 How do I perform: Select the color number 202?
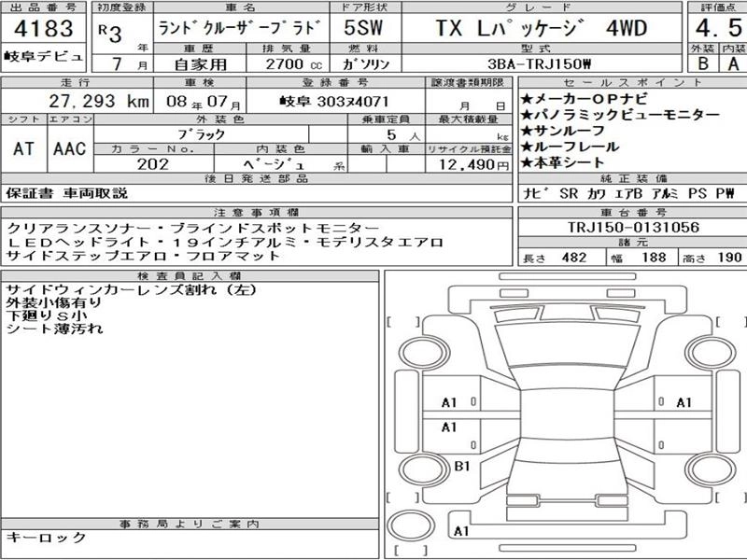click(153, 164)
